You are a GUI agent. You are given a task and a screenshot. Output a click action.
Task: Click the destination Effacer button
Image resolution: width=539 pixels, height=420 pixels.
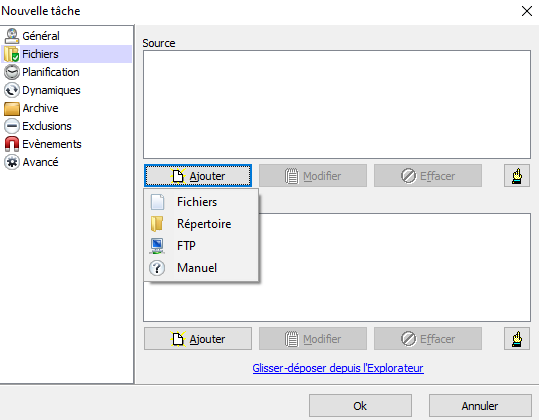tap(428, 339)
